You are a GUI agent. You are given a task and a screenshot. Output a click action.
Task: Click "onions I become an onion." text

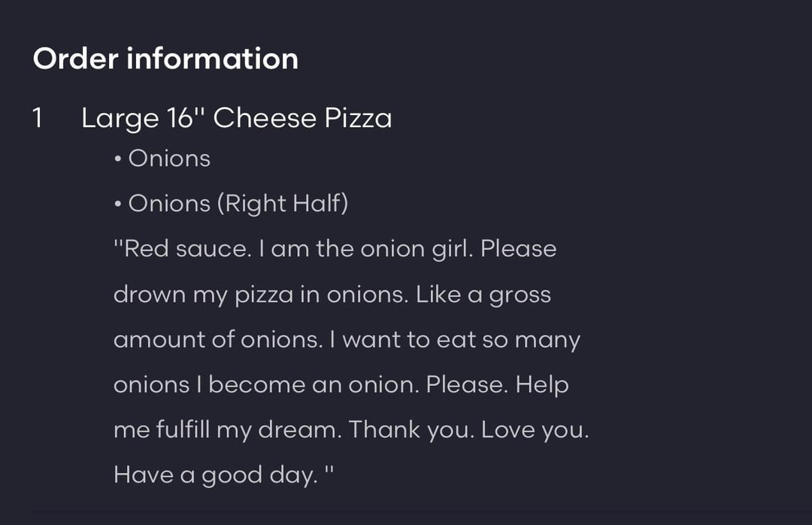265,384
